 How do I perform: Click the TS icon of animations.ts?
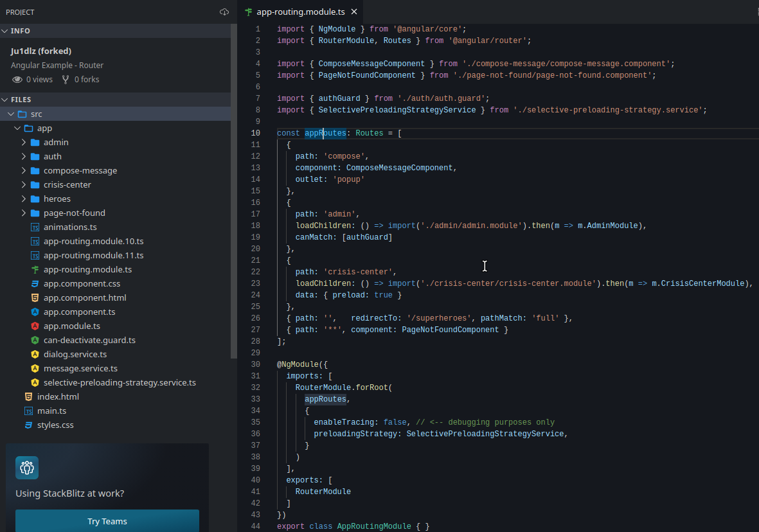[35, 227]
